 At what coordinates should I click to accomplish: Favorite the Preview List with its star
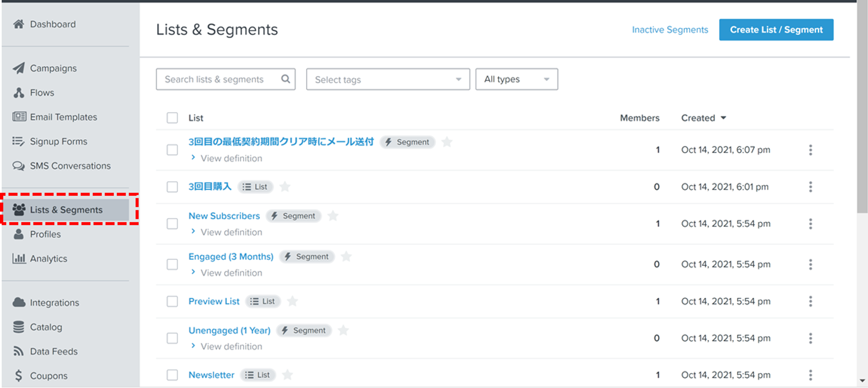pos(293,301)
